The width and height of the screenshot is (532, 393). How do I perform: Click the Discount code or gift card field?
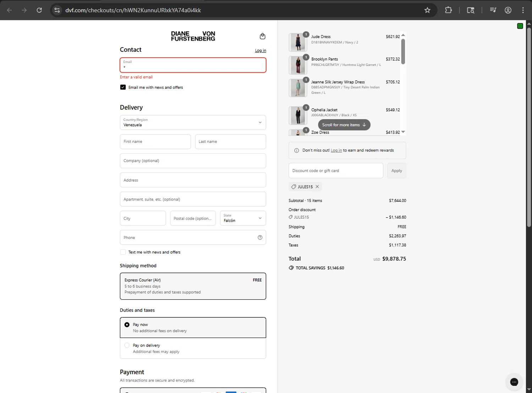click(336, 171)
